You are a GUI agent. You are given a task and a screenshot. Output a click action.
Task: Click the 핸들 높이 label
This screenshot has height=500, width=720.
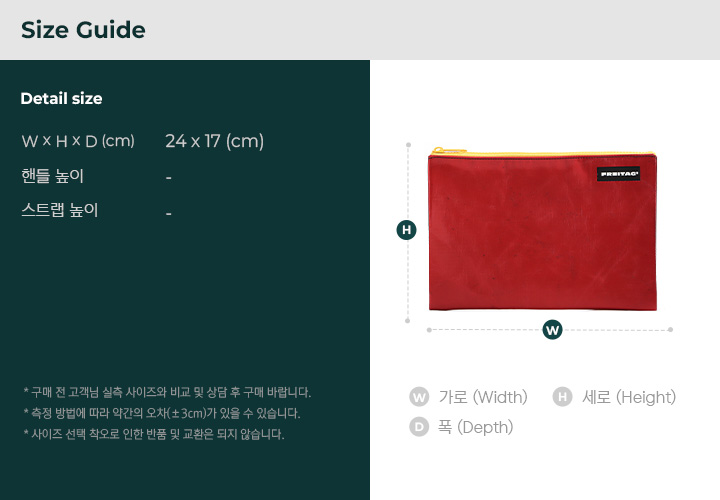click(52, 176)
